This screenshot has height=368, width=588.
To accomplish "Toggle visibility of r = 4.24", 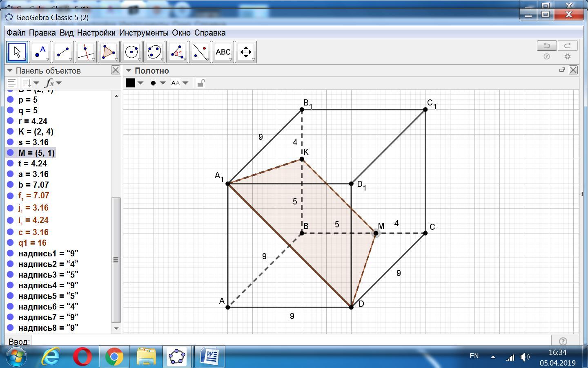I will 11,121.
